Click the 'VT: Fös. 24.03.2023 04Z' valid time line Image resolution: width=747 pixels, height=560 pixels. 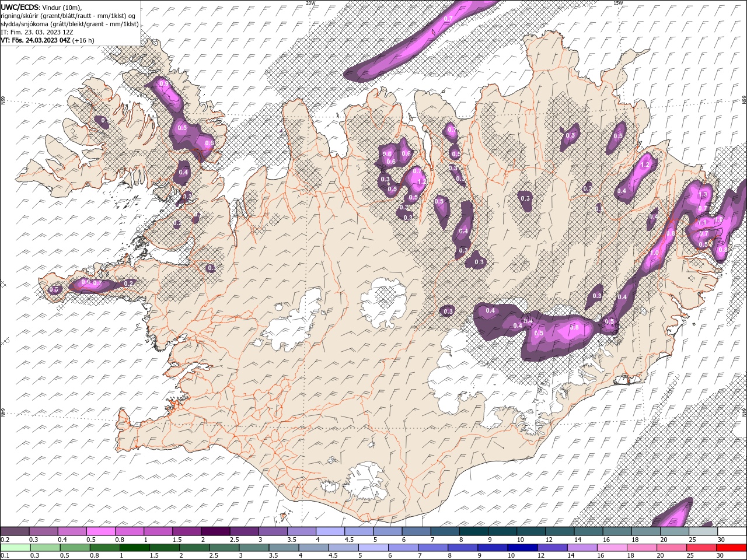(x=36, y=40)
